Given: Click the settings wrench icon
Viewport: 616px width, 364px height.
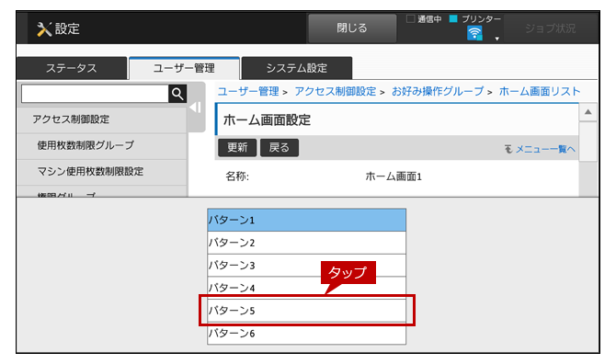Looking at the screenshot, I should click(44, 29).
